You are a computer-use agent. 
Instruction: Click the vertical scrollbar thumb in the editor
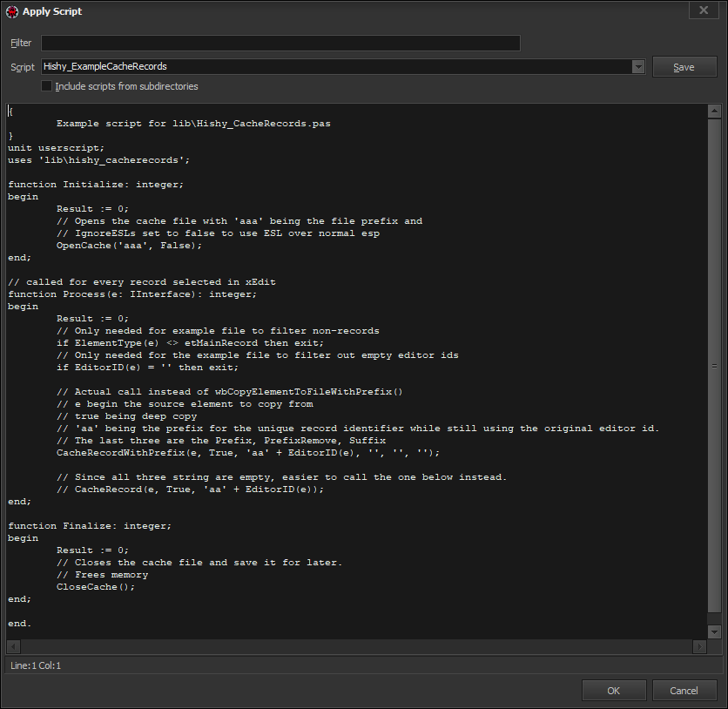[x=714, y=366]
